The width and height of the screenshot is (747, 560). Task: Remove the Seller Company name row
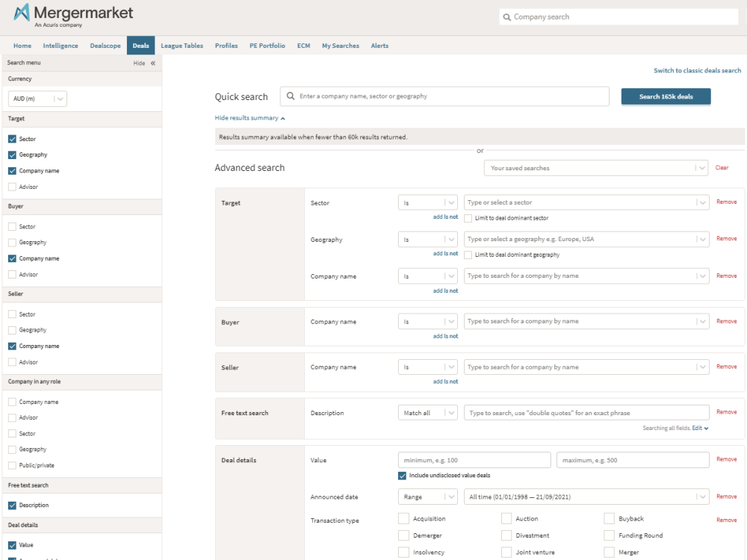[727, 367]
